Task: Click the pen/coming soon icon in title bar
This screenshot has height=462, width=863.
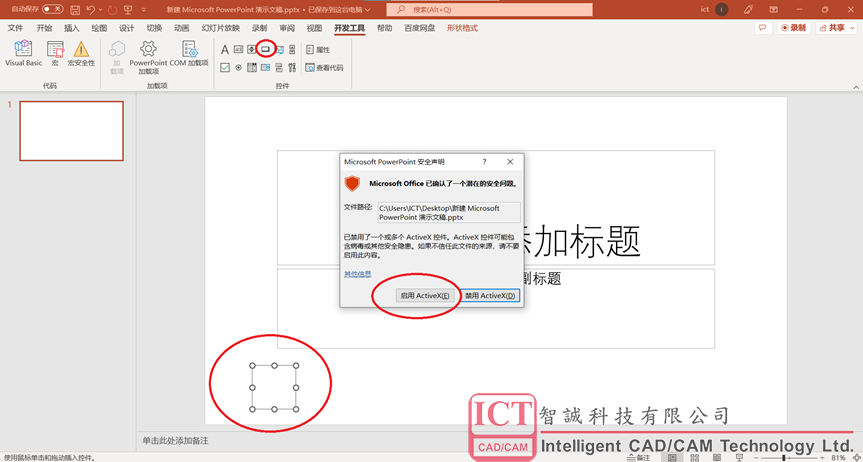Action: 748,9
